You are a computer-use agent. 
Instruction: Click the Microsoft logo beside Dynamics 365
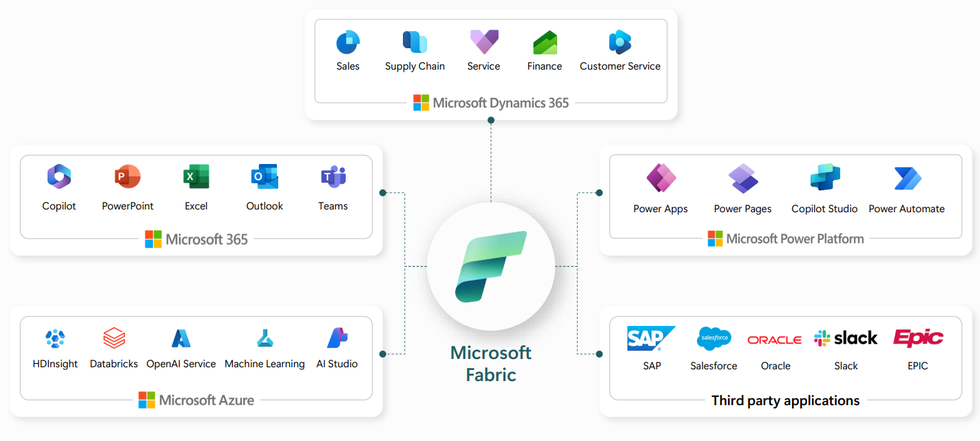pyautogui.click(x=421, y=103)
